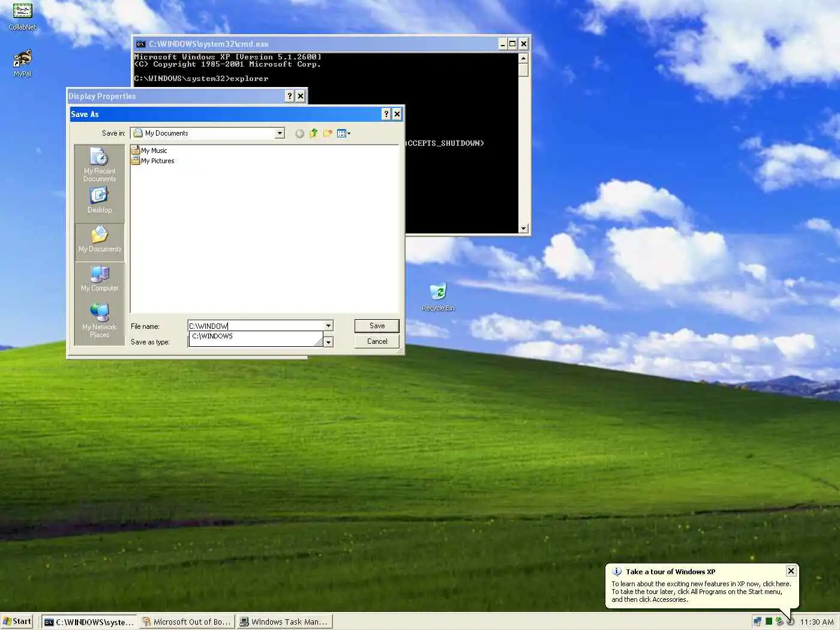Open My Network Places in places bar
This screenshot has height=630, width=840.
point(100,321)
